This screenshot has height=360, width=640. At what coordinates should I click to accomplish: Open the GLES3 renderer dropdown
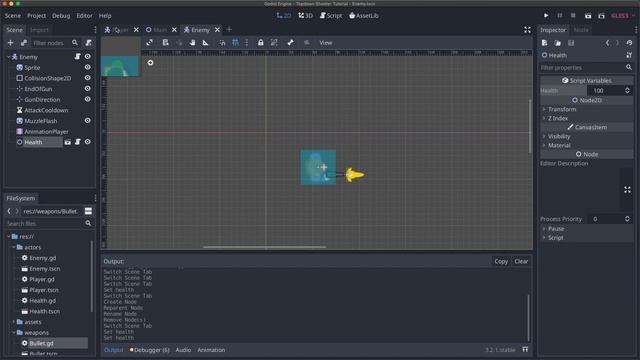623,16
